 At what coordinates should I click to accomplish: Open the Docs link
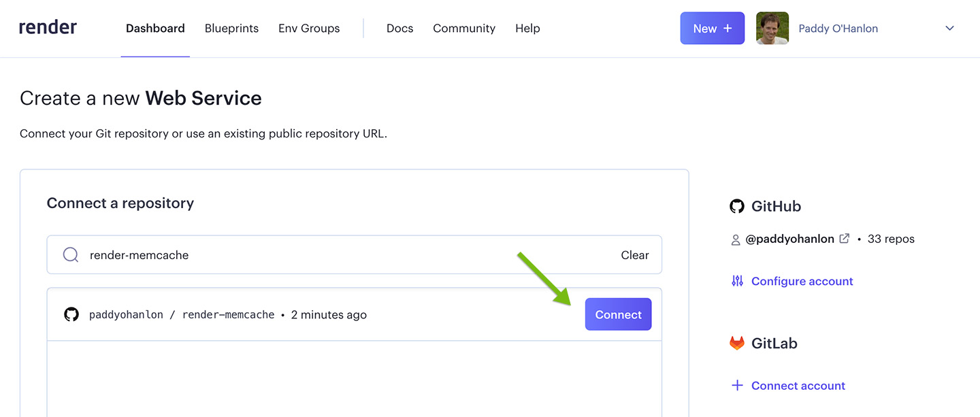tap(399, 29)
